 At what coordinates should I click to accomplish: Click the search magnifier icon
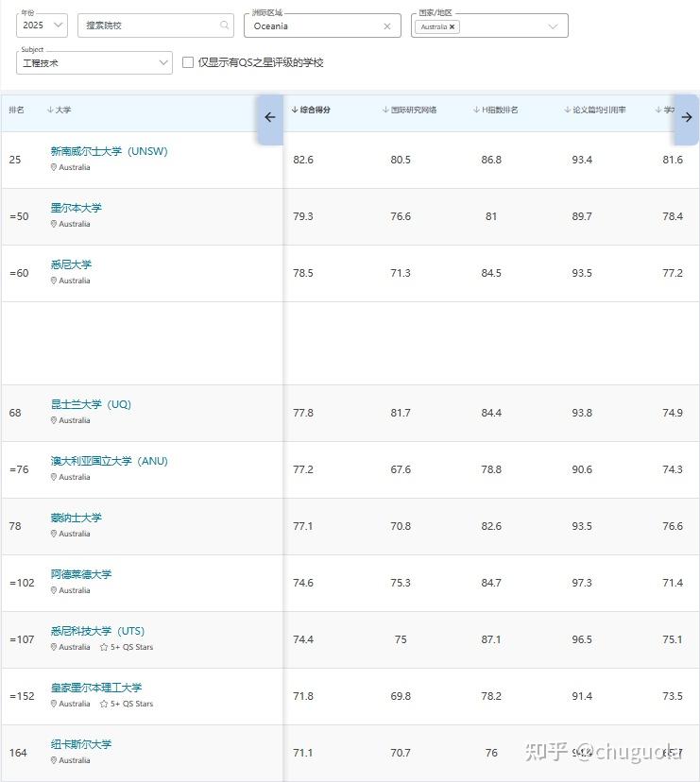tap(225, 25)
